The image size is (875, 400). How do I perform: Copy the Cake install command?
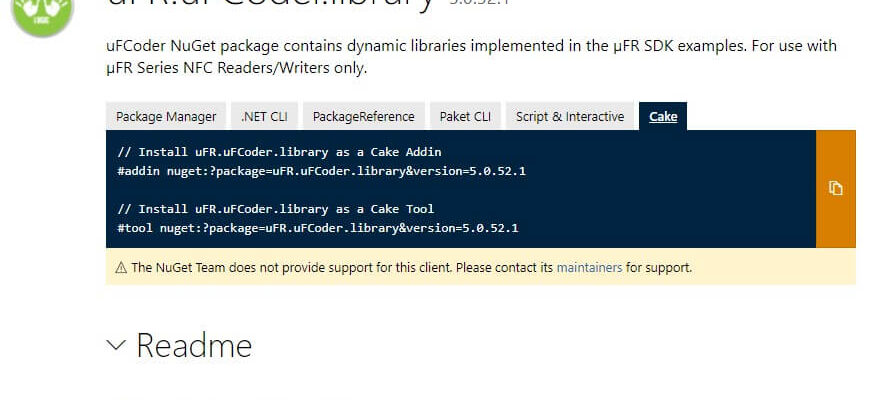[x=835, y=189]
